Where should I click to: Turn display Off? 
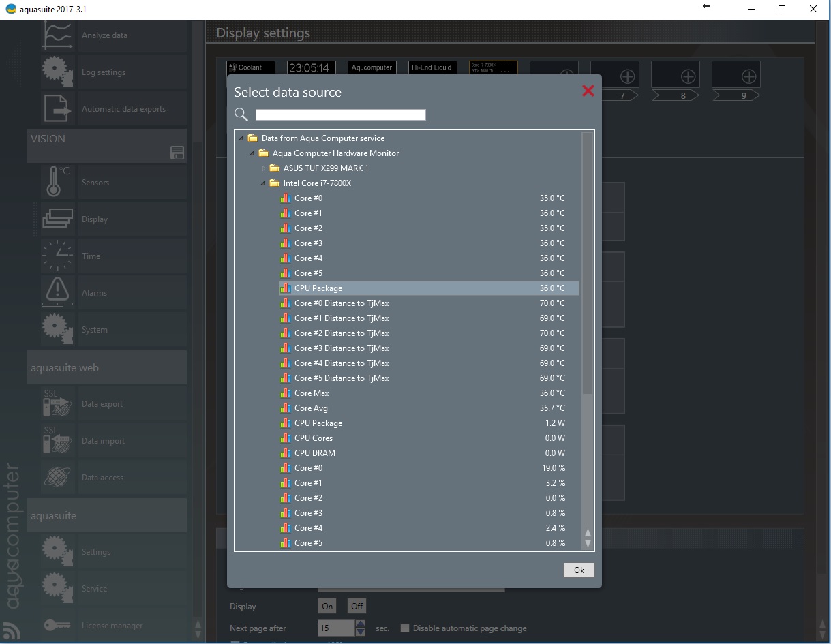pyautogui.click(x=357, y=606)
